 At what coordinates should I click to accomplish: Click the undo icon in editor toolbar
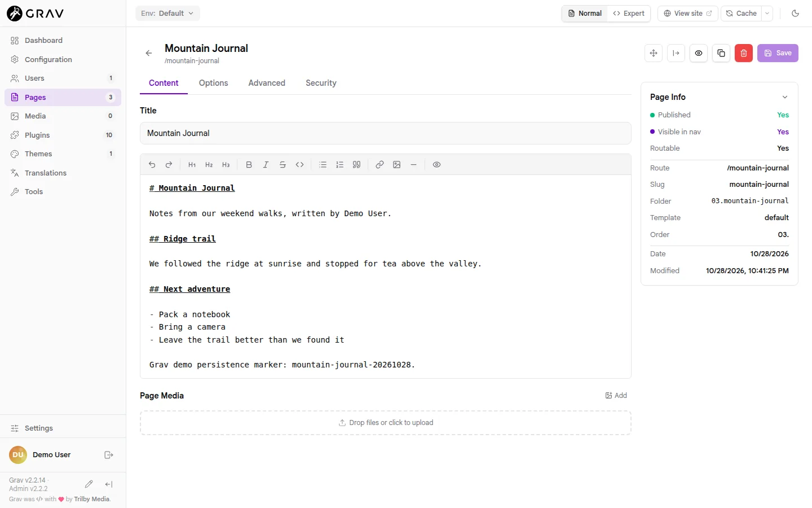[152, 165]
